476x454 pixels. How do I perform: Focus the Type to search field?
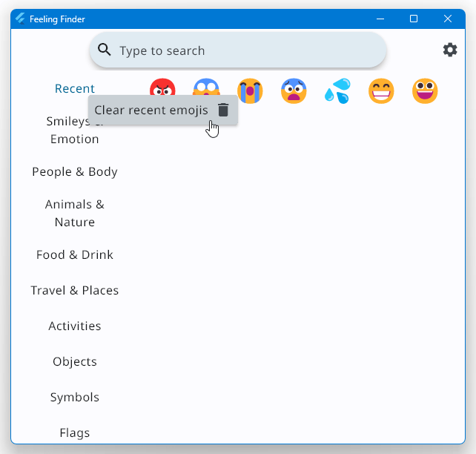pyautogui.click(x=238, y=50)
